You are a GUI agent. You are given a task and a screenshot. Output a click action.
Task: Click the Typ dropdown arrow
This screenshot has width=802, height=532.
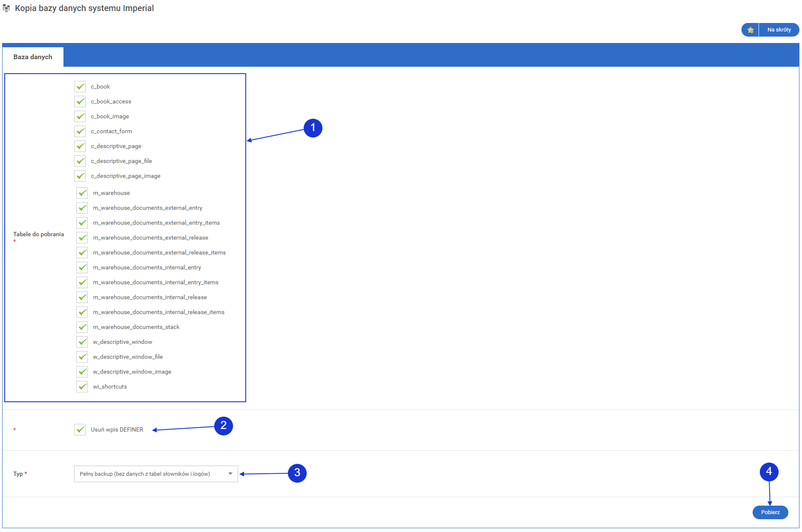tap(230, 474)
